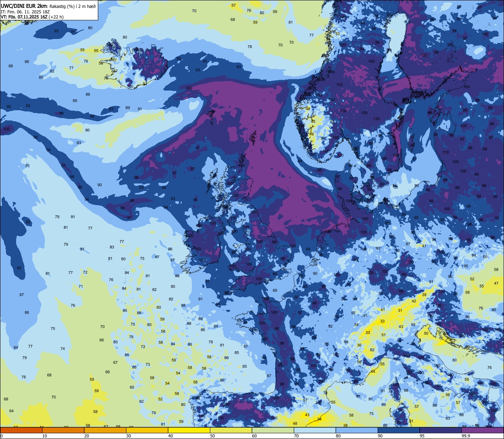Viewport: 504px width, 439px height.
Task: Click the light blue swatch between 70 and 80
Action: pos(315,430)
